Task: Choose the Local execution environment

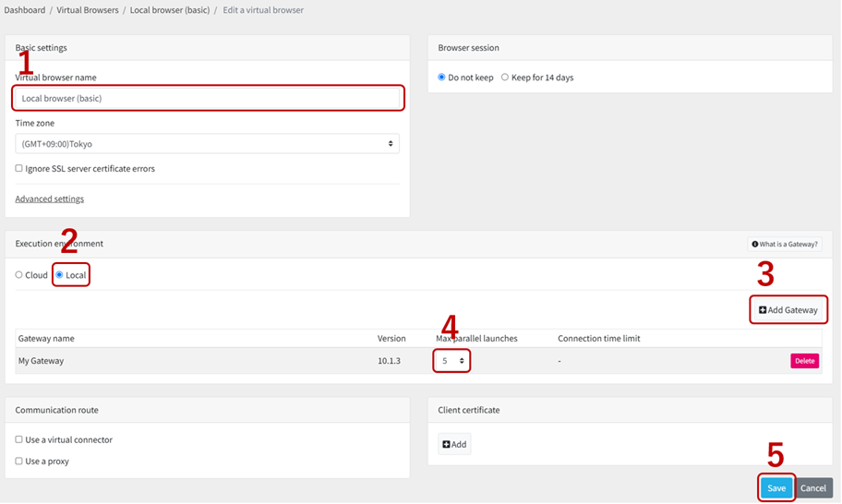Action: point(60,275)
